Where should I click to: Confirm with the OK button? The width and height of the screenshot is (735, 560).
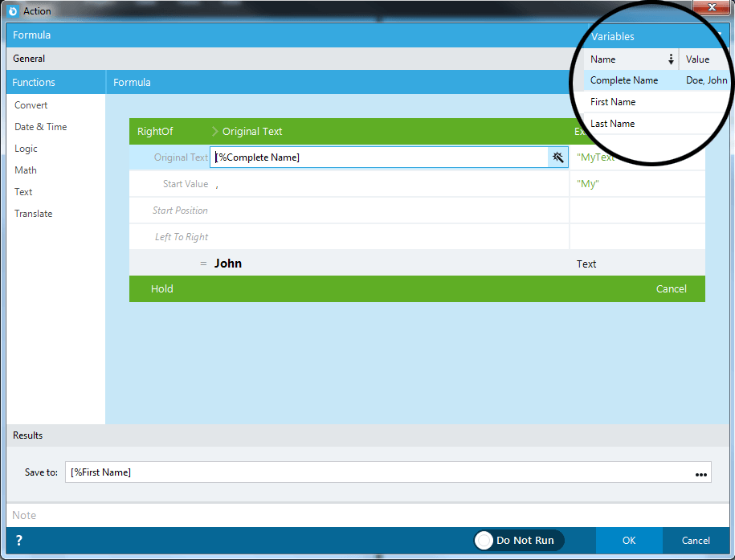point(629,540)
